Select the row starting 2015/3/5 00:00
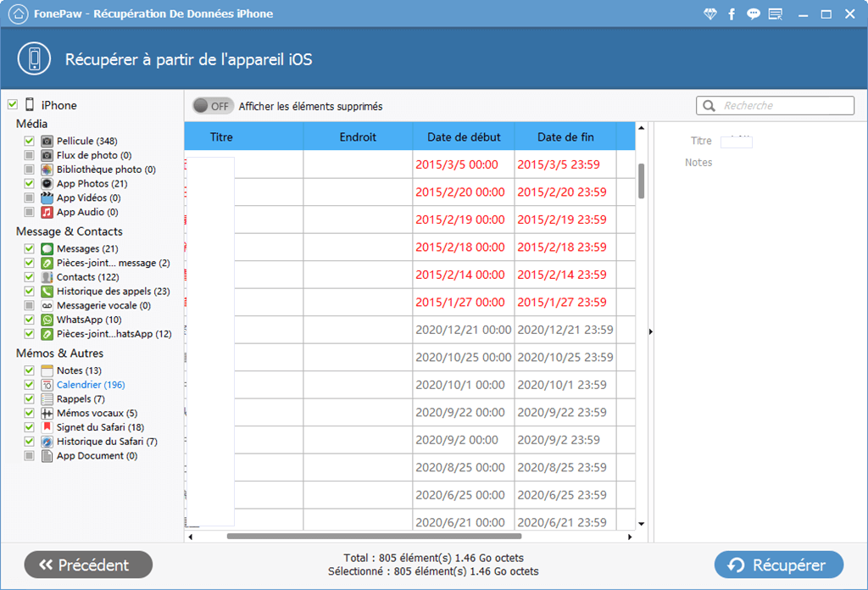Viewport: 868px width, 590px height. click(x=409, y=164)
